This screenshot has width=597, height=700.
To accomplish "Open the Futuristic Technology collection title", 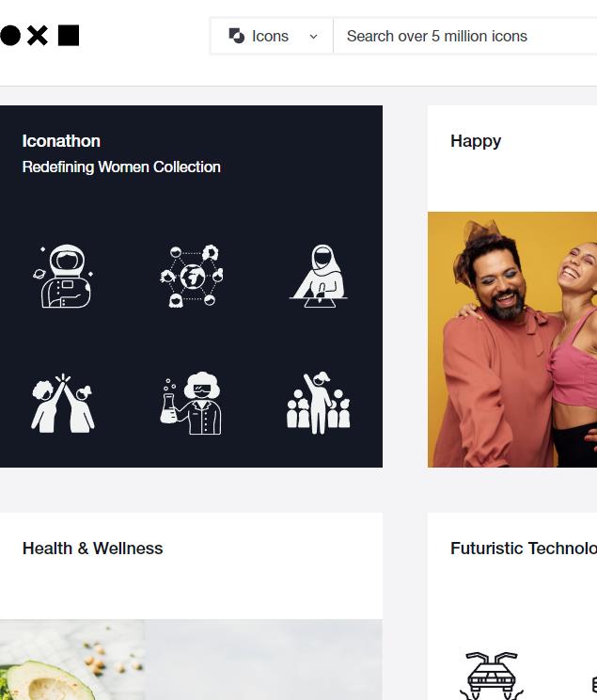I will pyautogui.click(x=524, y=549).
